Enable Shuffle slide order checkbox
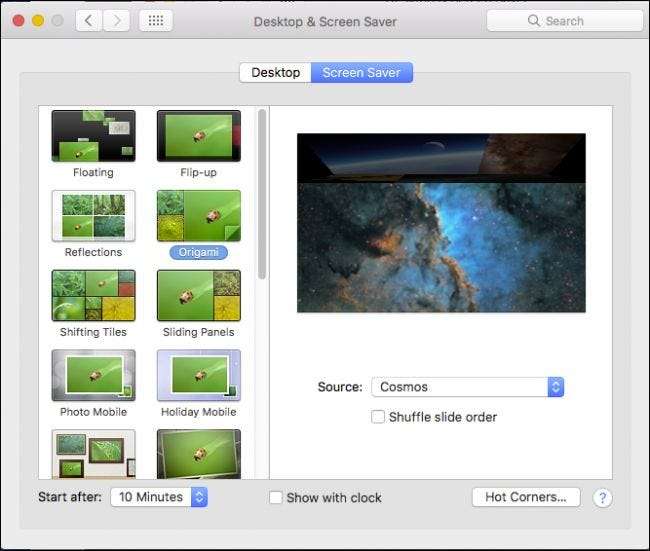Screen dimensions: 650x551 (x=378, y=417)
